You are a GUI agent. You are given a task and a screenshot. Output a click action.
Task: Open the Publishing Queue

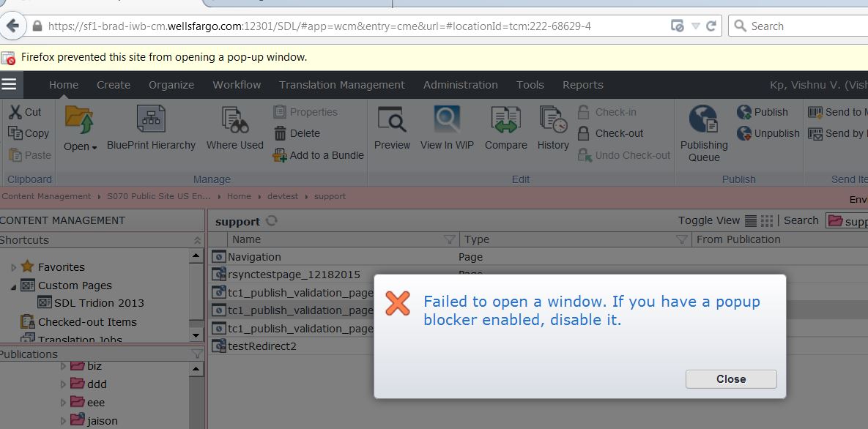tap(704, 135)
